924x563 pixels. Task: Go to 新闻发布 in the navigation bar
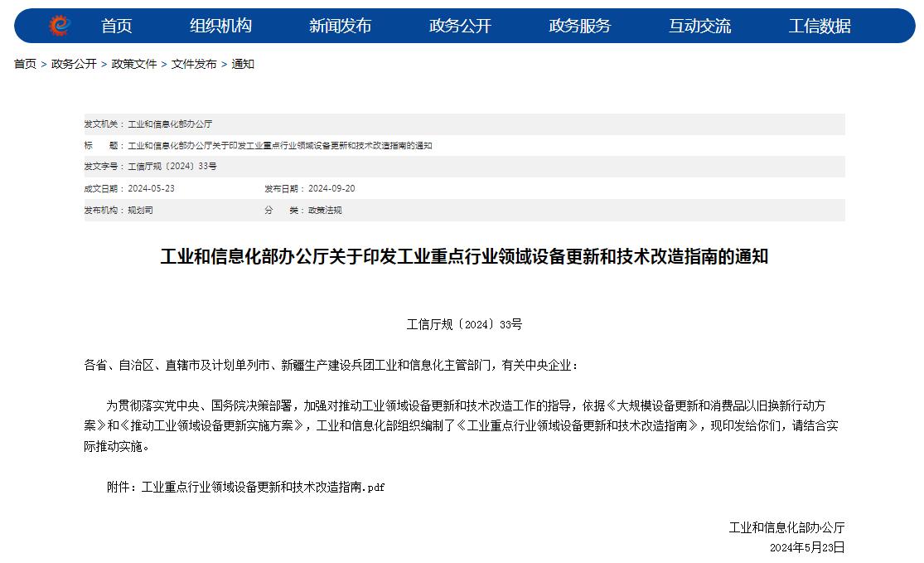pos(340,26)
